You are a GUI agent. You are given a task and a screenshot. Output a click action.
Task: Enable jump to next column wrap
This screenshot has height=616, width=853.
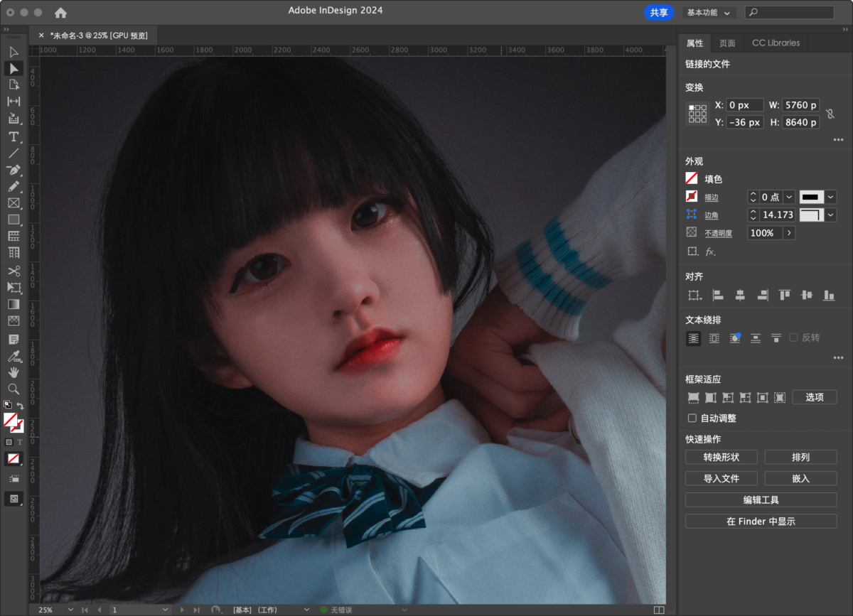point(776,338)
